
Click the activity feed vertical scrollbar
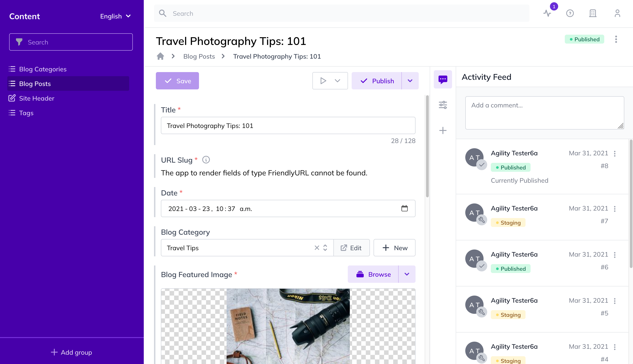tap(631, 204)
